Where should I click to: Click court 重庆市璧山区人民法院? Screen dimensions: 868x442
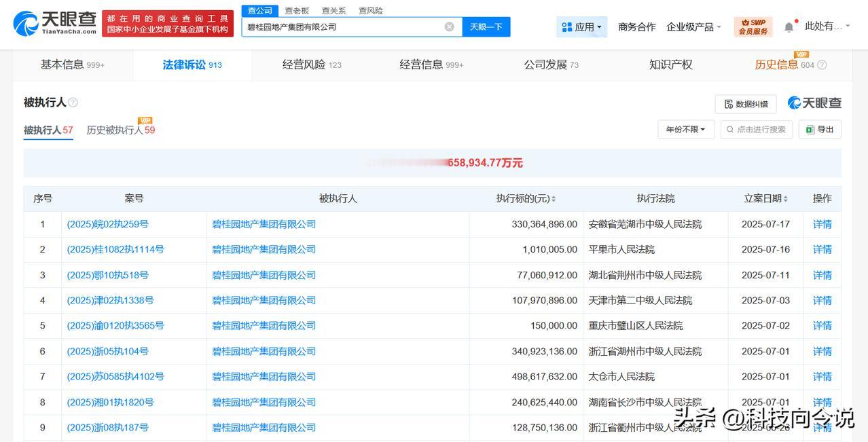click(636, 326)
